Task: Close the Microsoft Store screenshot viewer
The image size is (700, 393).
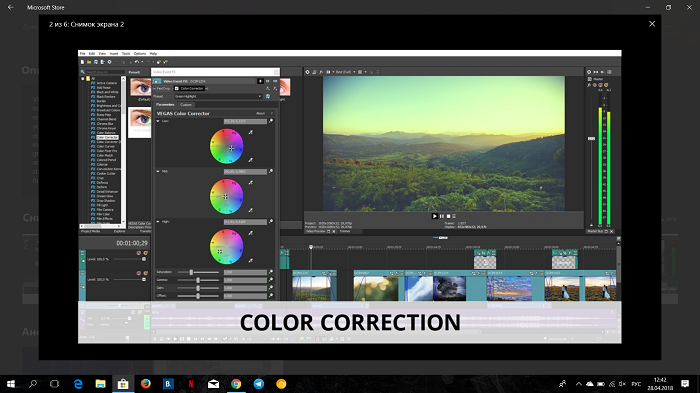Action: (652, 24)
